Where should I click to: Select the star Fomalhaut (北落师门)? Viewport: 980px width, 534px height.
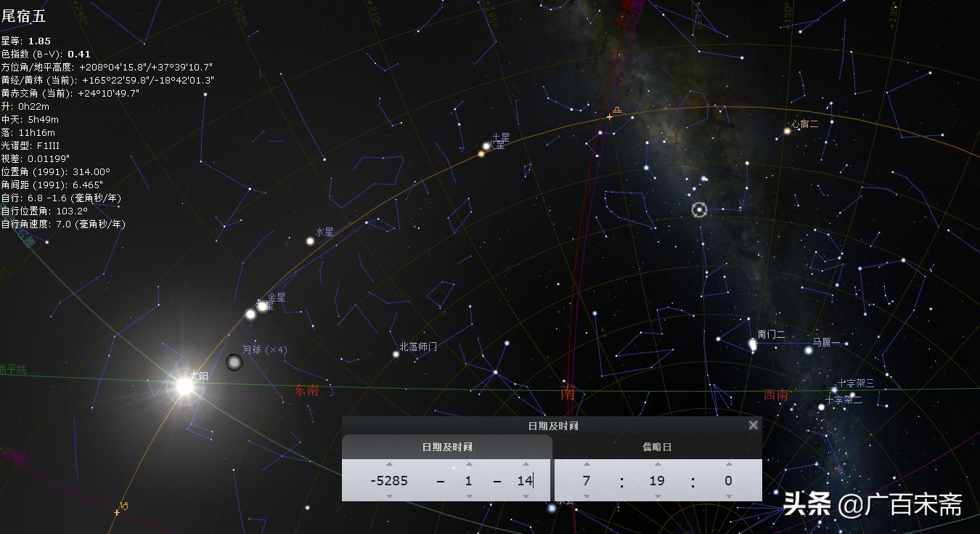click(396, 355)
